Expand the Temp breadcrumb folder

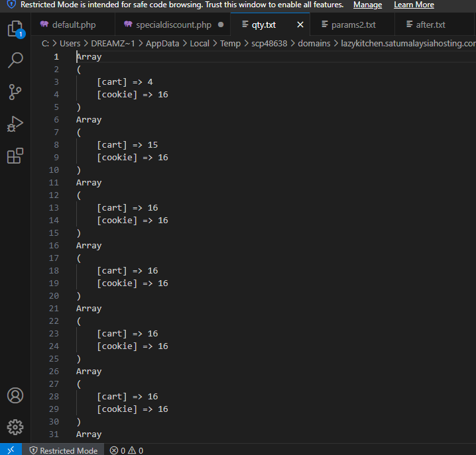pyautogui.click(x=230, y=43)
